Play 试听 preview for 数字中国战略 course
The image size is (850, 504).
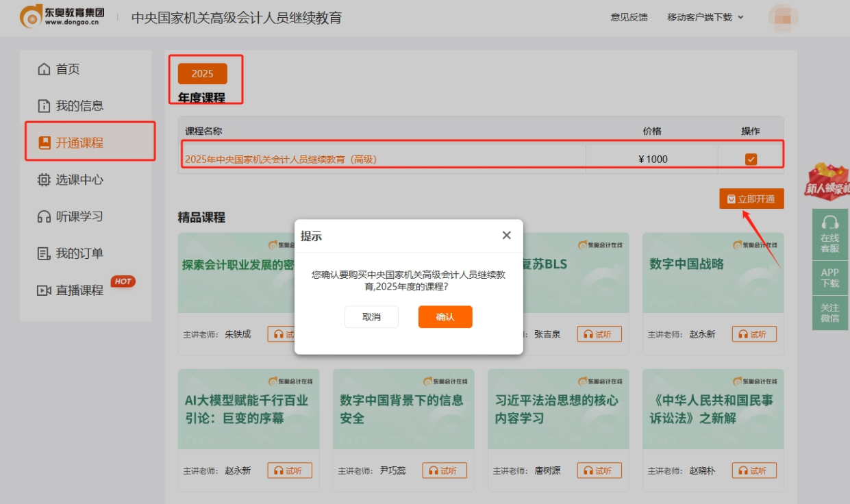point(754,333)
